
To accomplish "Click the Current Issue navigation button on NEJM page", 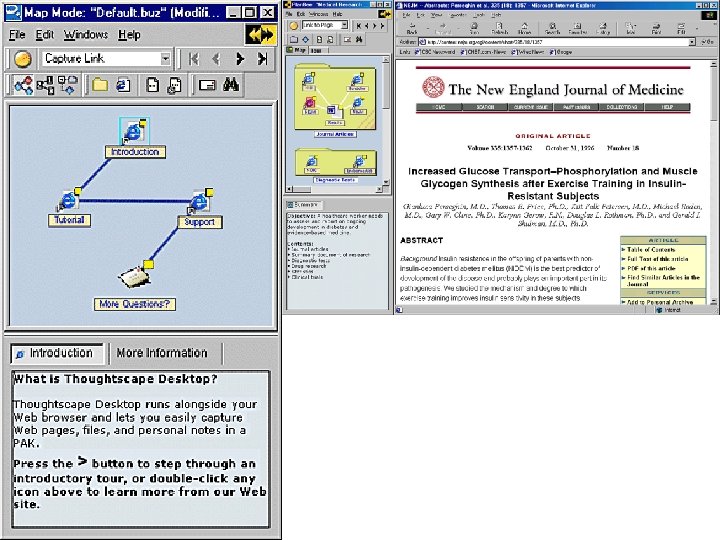I will coord(530,107).
